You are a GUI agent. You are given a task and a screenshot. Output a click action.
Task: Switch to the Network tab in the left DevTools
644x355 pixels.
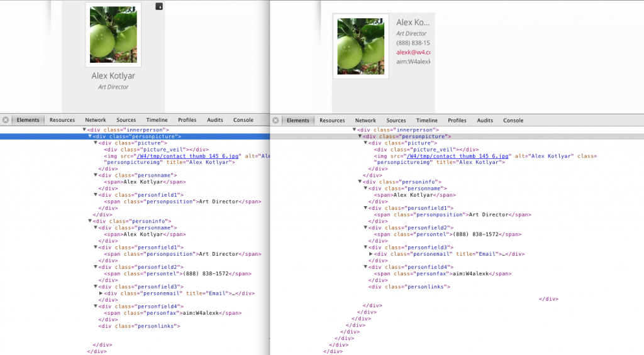(96, 120)
